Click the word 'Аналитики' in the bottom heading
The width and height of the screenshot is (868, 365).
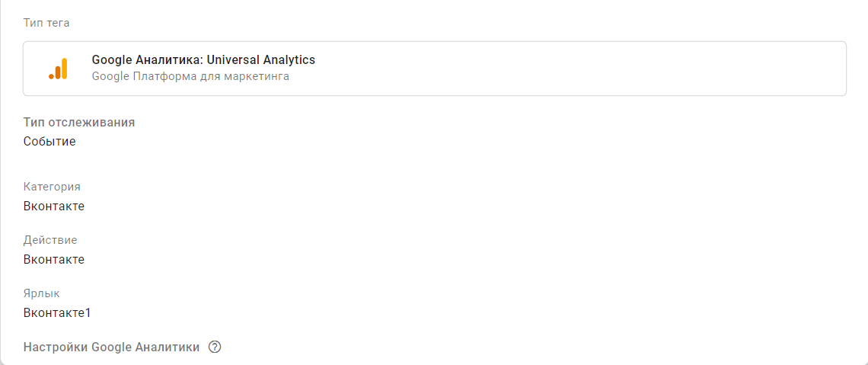coord(167,347)
